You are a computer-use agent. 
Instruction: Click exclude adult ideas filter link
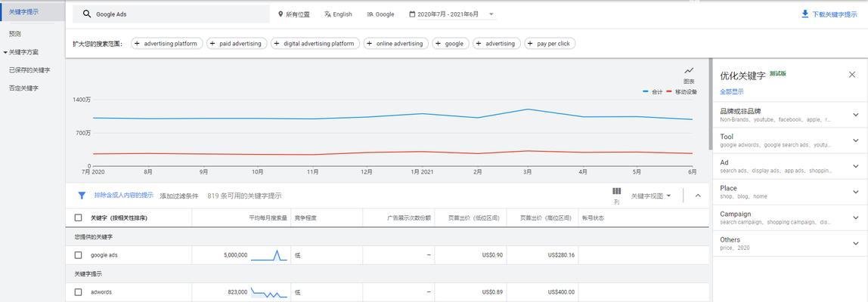pos(123,196)
